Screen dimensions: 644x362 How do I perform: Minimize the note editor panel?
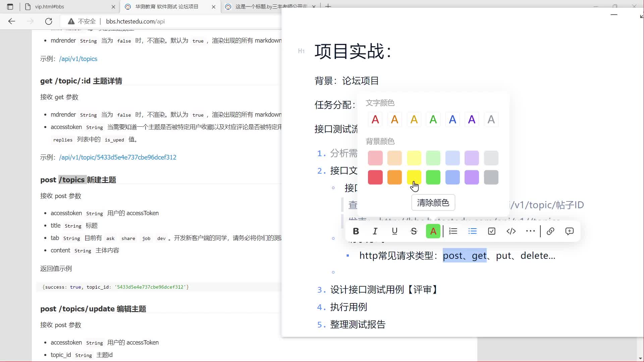(614, 15)
